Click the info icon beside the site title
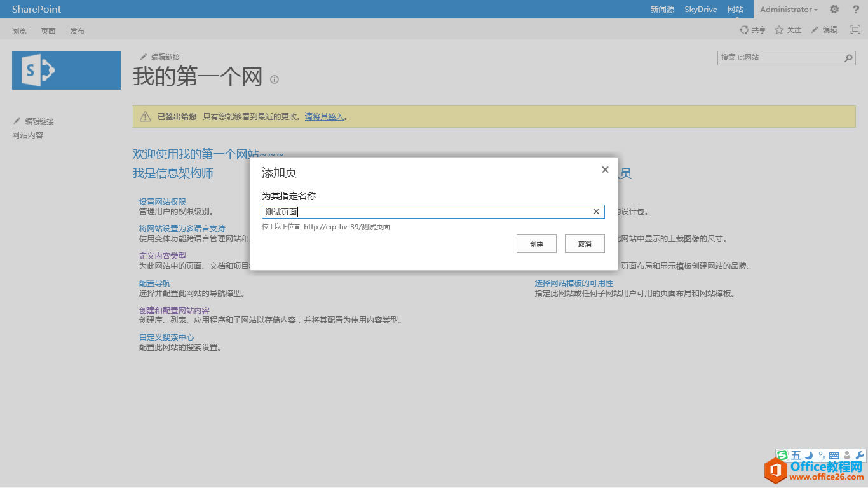Viewport: 868px width, 488px height. tap(274, 79)
